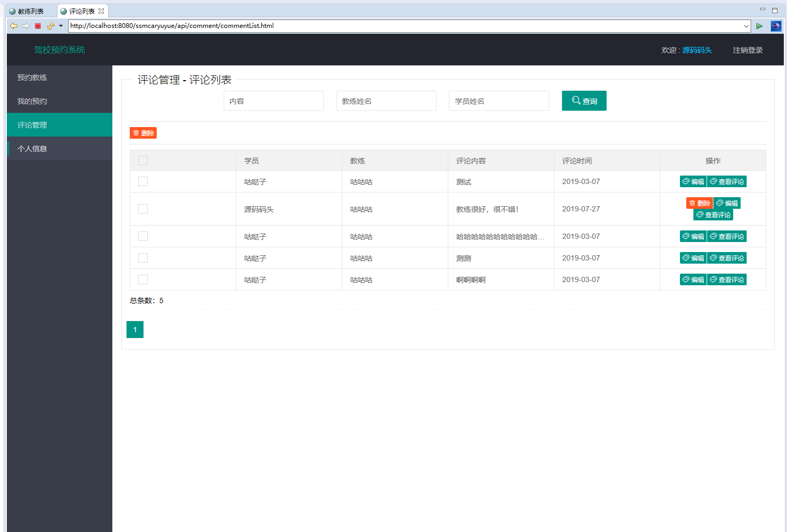Click the browser forward arrow icon
Viewport: 787px width, 532px height.
tap(25, 26)
